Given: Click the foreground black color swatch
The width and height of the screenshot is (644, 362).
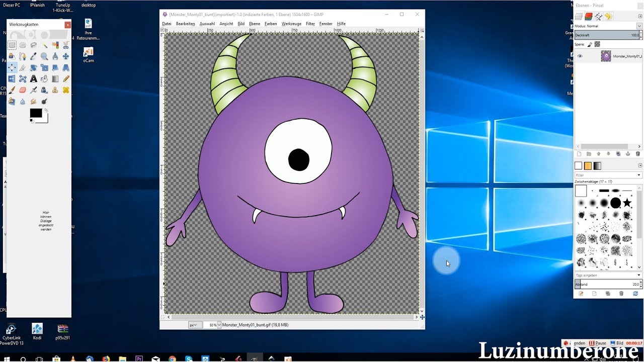Looking at the screenshot, I should pyautogui.click(x=36, y=113).
